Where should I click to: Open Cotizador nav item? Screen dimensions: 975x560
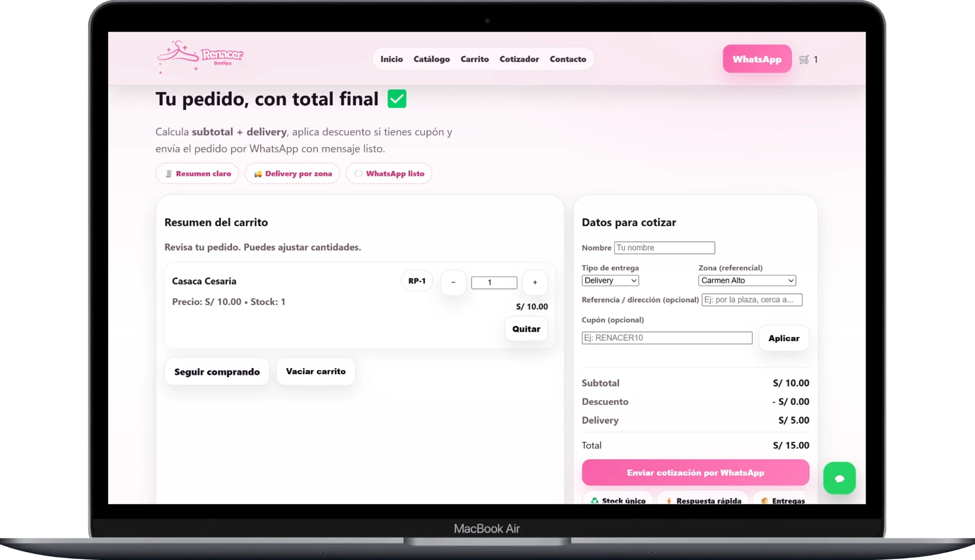pos(519,59)
